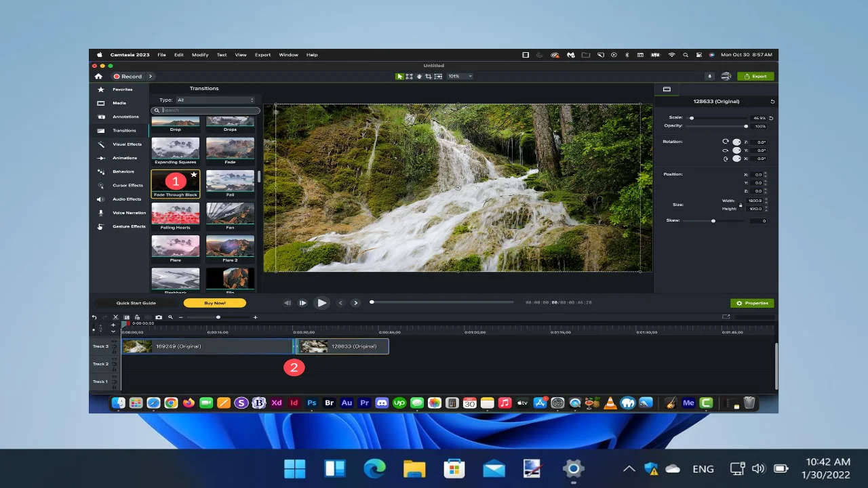Screen dimensions: 868x488
Task: Open the canvas zoom 101% dropdown
Action: (x=460, y=77)
